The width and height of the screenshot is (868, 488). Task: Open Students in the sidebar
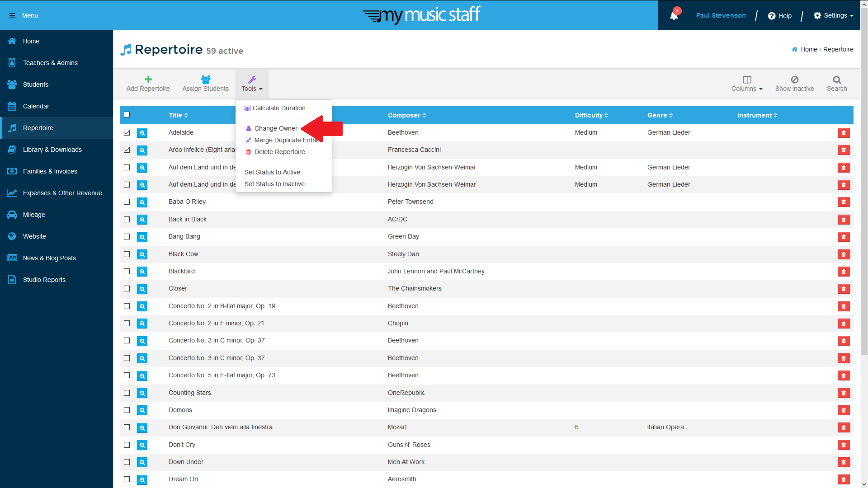(x=57, y=84)
